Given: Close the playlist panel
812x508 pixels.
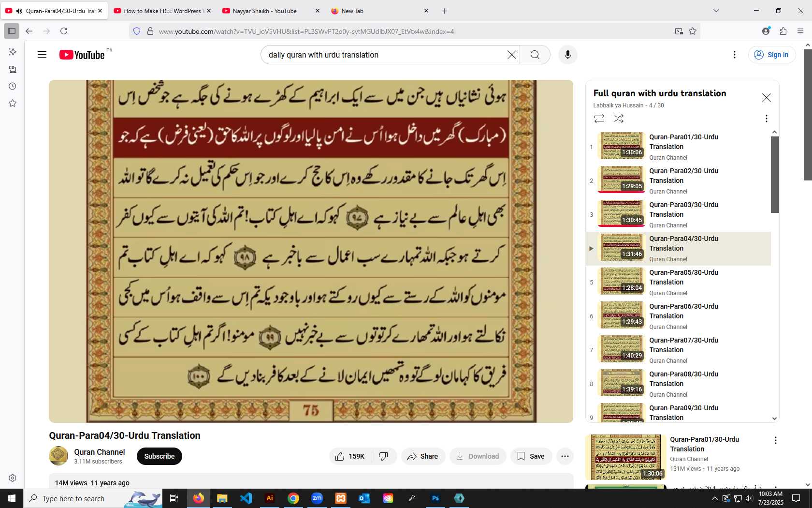Looking at the screenshot, I should pyautogui.click(x=767, y=98).
